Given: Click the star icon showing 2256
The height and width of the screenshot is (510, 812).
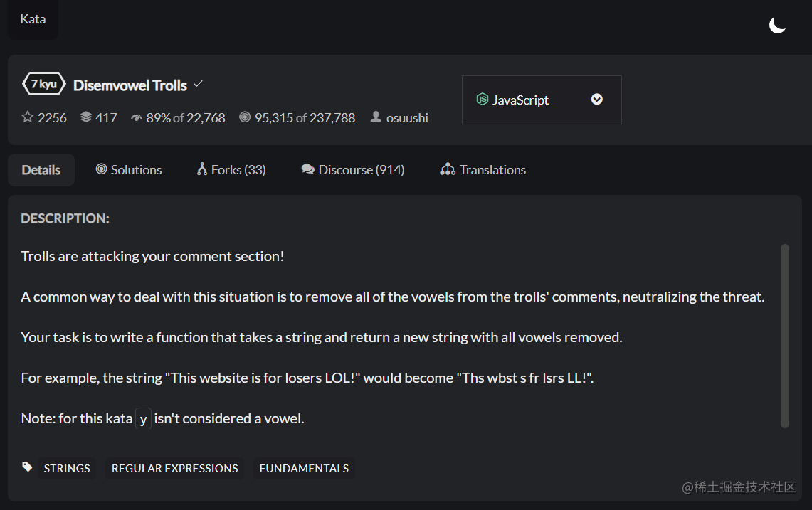Looking at the screenshot, I should (28, 117).
